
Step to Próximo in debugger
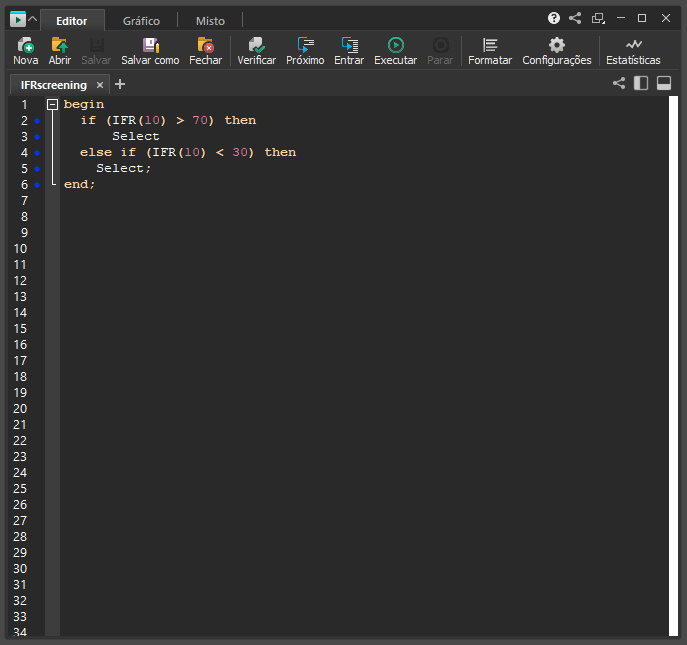pos(305,51)
